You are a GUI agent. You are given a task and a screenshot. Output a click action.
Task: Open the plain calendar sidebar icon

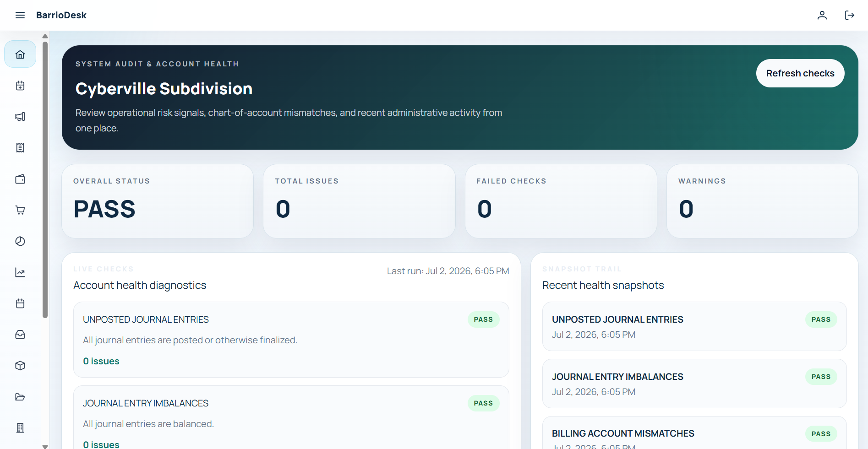coord(20,303)
